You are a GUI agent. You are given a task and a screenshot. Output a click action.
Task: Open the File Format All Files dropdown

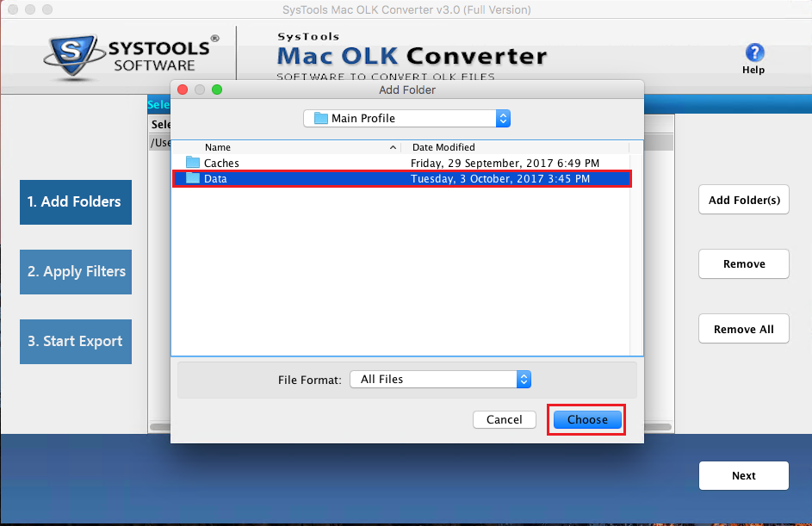[x=441, y=380]
